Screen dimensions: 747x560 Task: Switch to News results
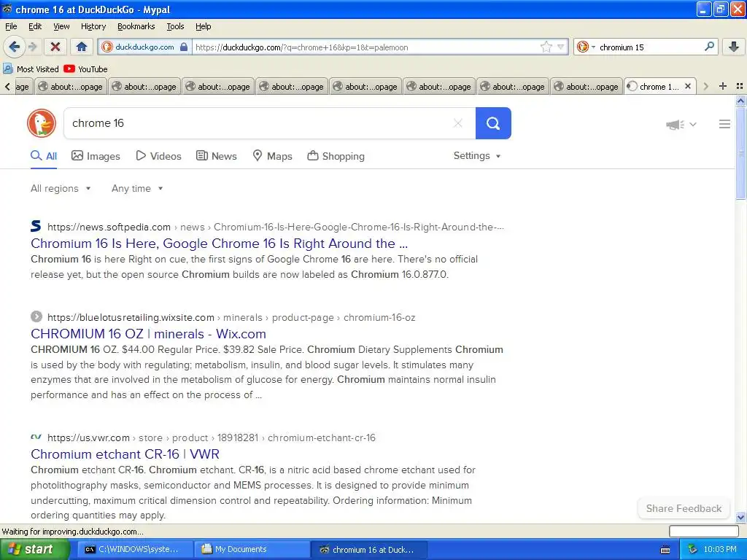217,156
